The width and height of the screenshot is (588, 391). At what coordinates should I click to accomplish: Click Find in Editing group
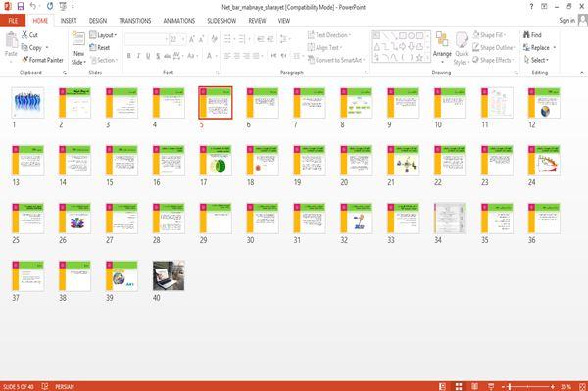[532, 35]
